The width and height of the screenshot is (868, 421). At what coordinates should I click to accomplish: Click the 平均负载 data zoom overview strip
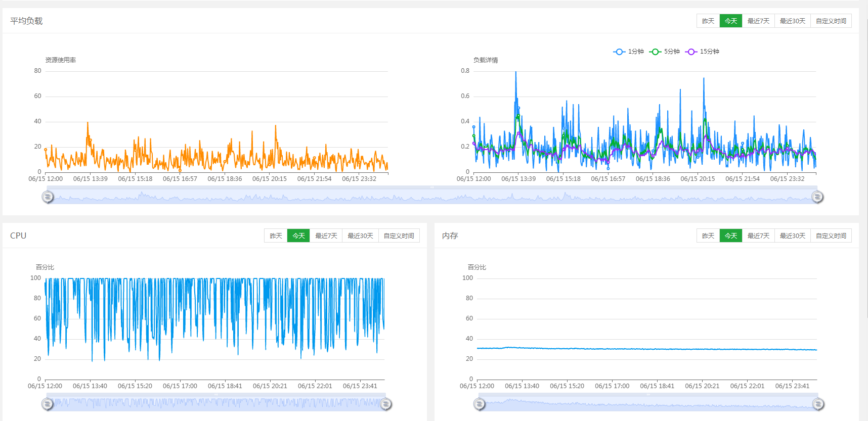click(432, 195)
